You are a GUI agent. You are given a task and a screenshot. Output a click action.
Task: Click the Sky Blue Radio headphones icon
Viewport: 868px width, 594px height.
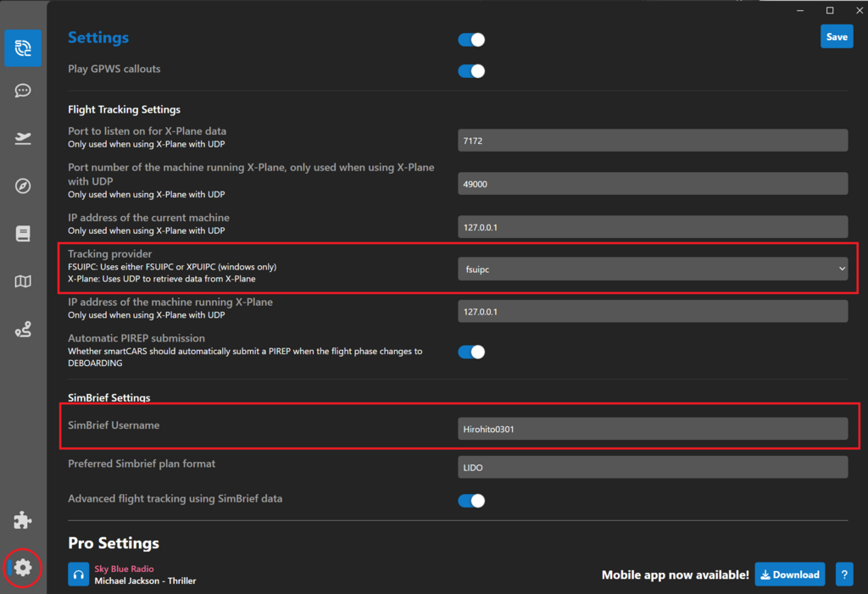coord(79,574)
